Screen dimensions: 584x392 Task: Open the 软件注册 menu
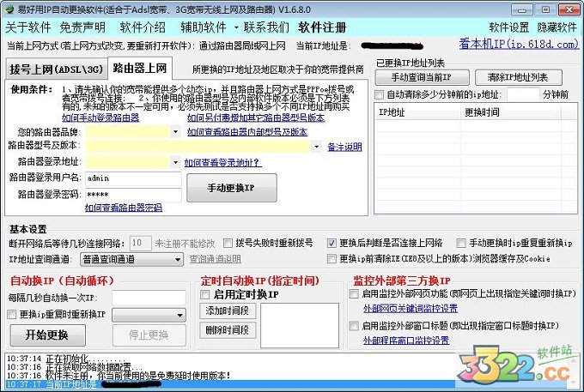coord(322,27)
